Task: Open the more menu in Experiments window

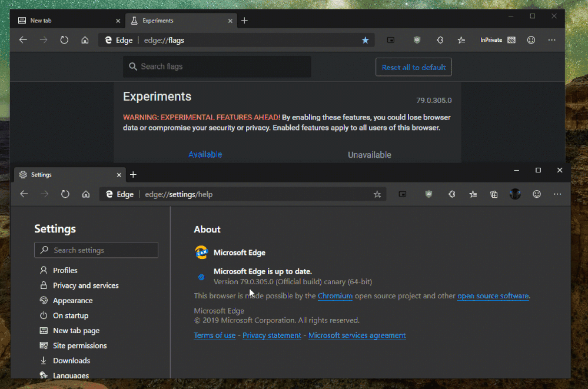Action: pyautogui.click(x=552, y=40)
